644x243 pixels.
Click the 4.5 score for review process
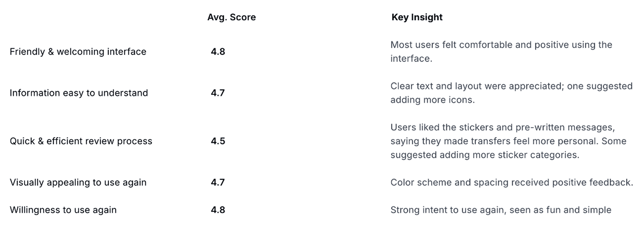pyautogui.click(x=218, y=141)
